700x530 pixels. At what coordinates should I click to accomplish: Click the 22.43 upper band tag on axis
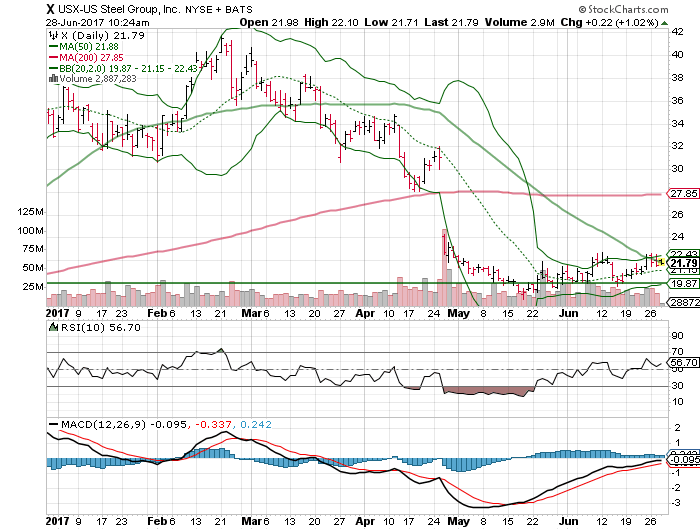click(x=683, y=254)
